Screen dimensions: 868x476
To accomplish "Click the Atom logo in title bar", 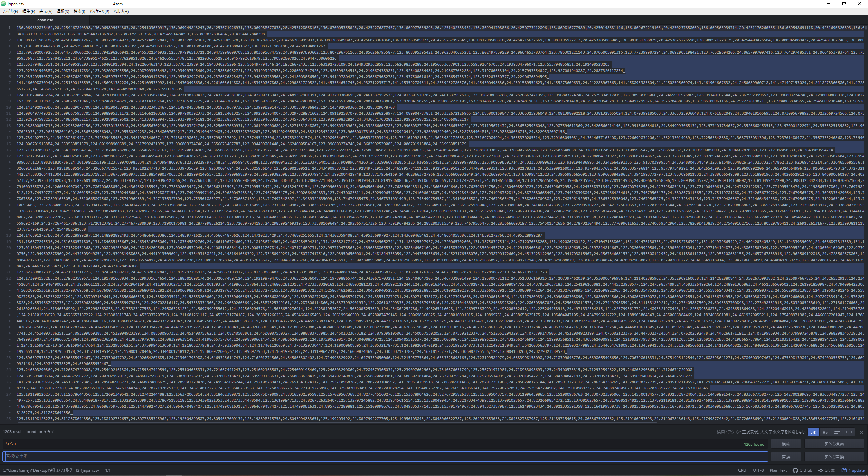I will [3, 4].
